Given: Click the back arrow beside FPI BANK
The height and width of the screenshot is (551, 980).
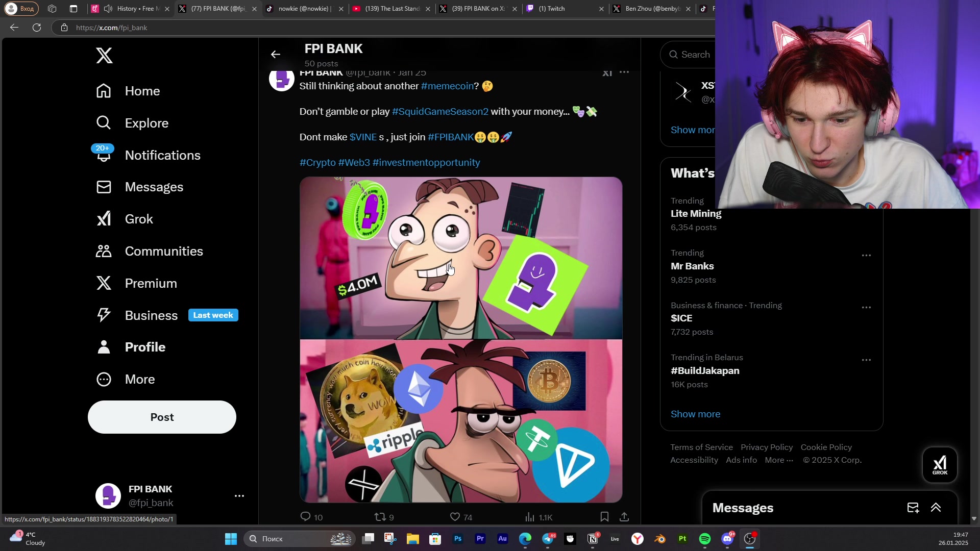Looking at the screenshot, I should pyautogui.click(x=276, y=54).
